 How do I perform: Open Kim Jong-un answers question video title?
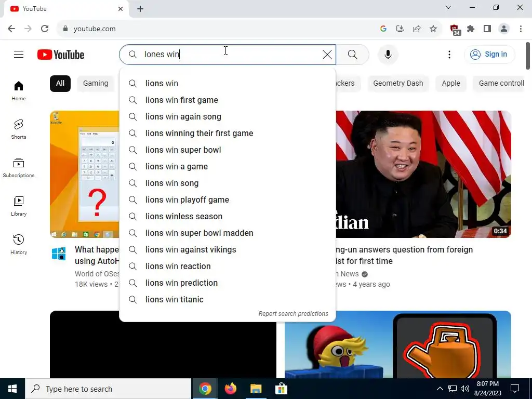click(x=404, y=255)
